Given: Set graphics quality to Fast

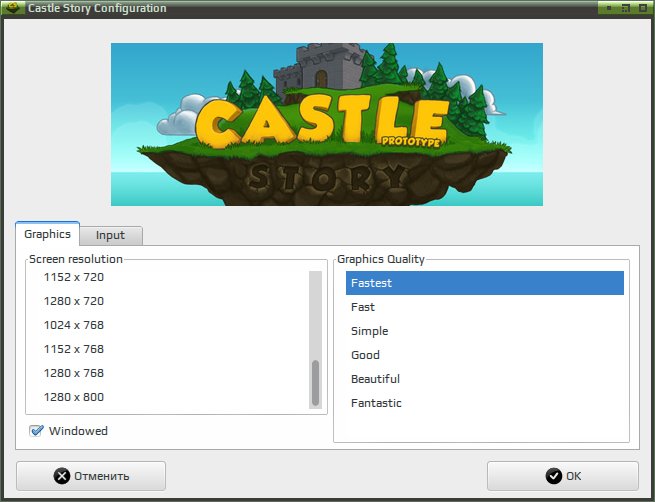Looking at the screenshot, I should tap(485, 307).
